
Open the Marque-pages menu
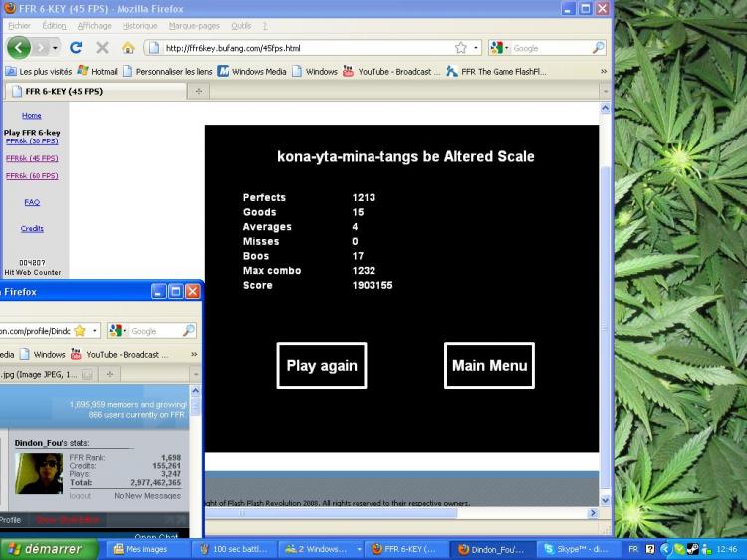[194, 26]
